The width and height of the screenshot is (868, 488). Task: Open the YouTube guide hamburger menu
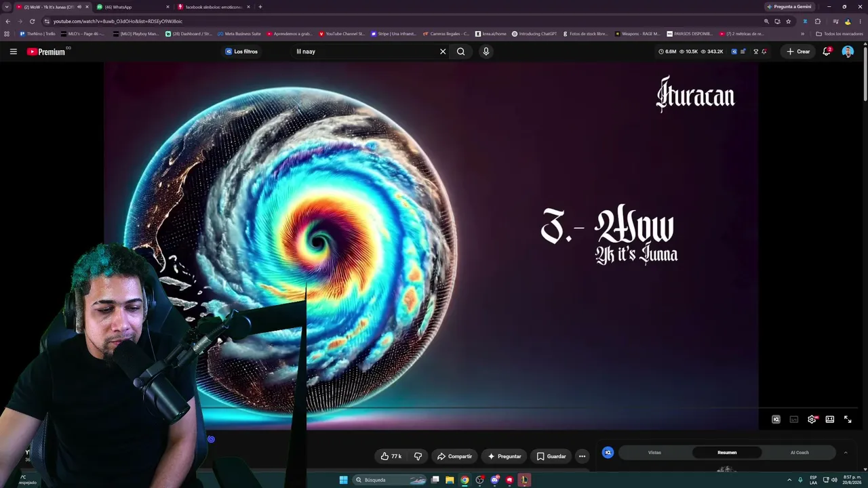tap(13, 52)
